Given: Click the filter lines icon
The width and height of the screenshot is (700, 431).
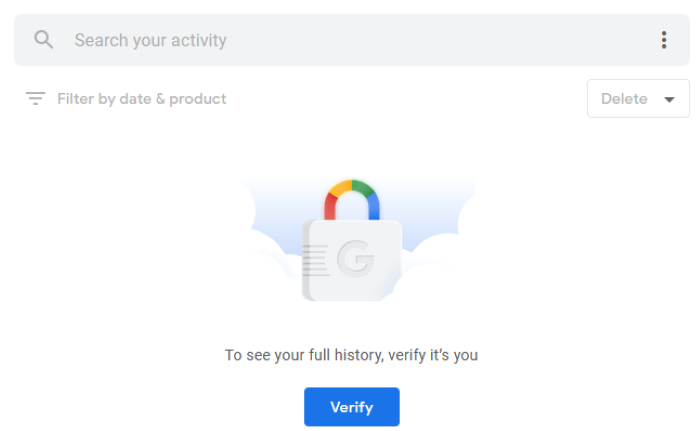Looking at the screenshot, I should coord(36,99).
